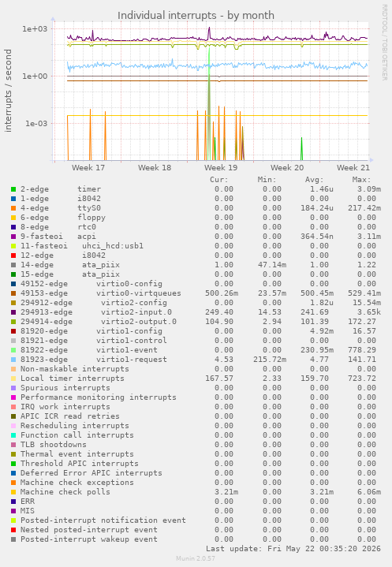Click the Cur column header
This screenshot has height=567, width=392.
[219, 180]
